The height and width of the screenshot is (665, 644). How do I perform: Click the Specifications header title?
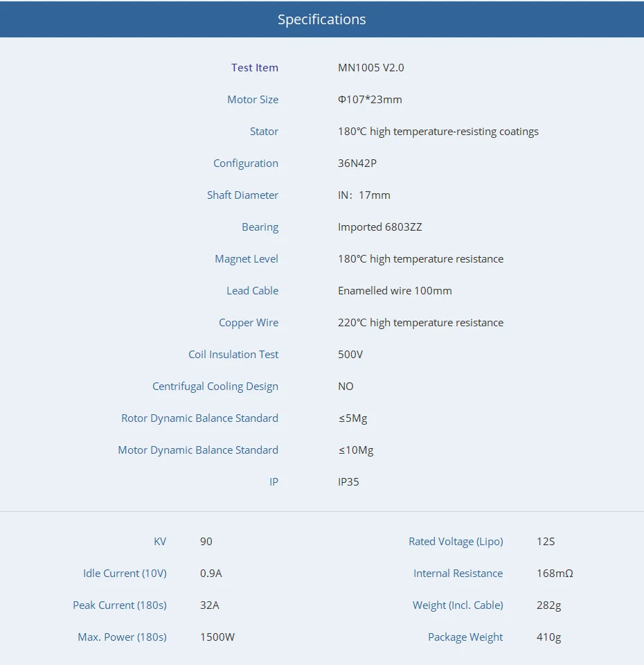[321, 19]
